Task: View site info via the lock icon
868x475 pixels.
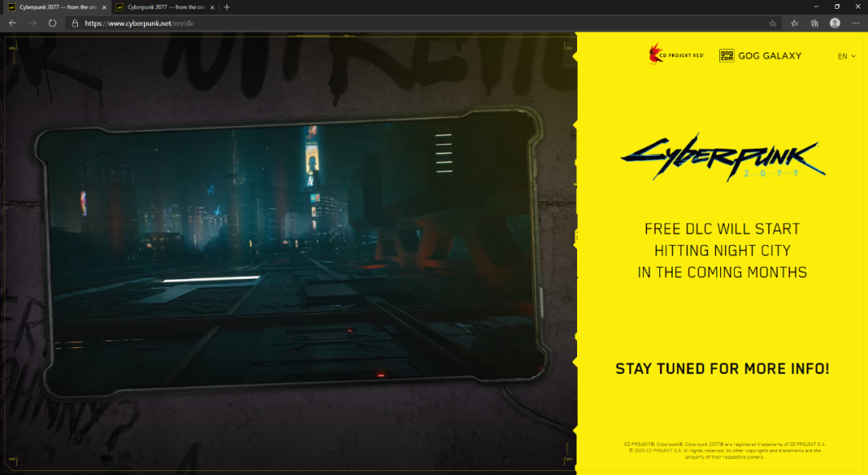Action: pyautogui.click(x=75, y=23)
